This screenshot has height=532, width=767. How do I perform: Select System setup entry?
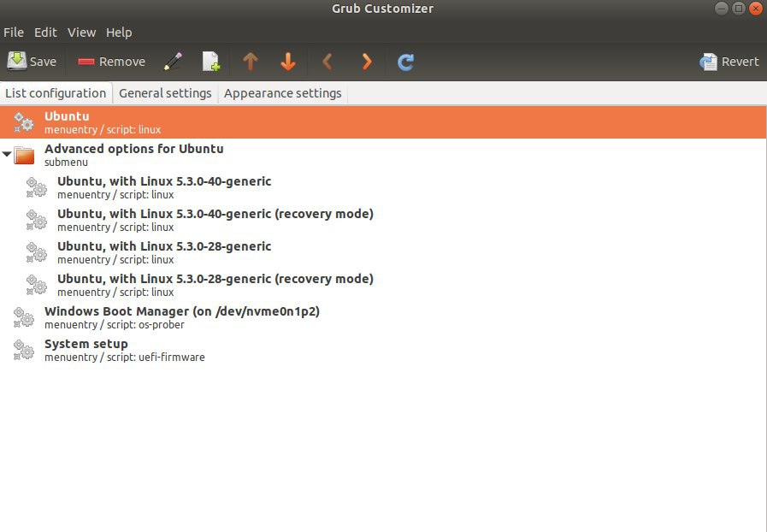tap(383, 350)
